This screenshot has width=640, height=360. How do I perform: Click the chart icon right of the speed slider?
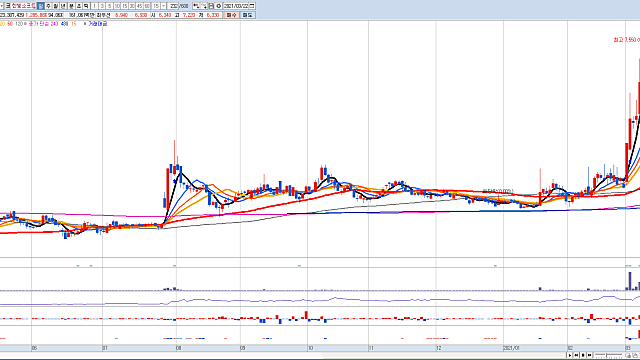coord(628,356)
